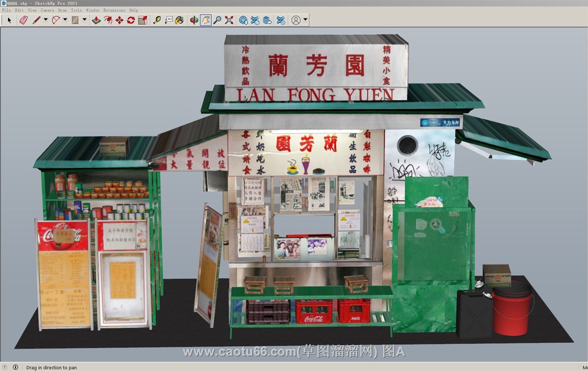
Task: Open the Help menu
Action: click(134, 10)
